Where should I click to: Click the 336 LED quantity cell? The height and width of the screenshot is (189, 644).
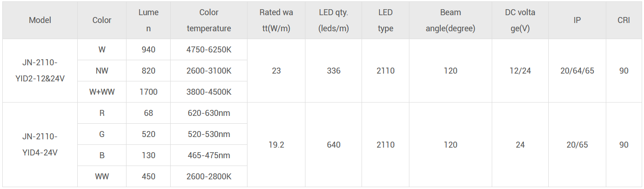click(x=333, y=71)
